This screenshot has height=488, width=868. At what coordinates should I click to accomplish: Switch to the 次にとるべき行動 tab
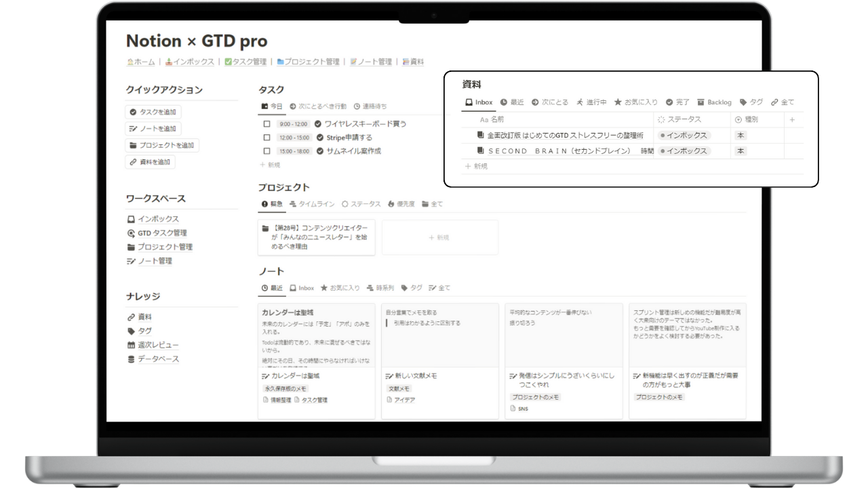[x=318, y=106]
